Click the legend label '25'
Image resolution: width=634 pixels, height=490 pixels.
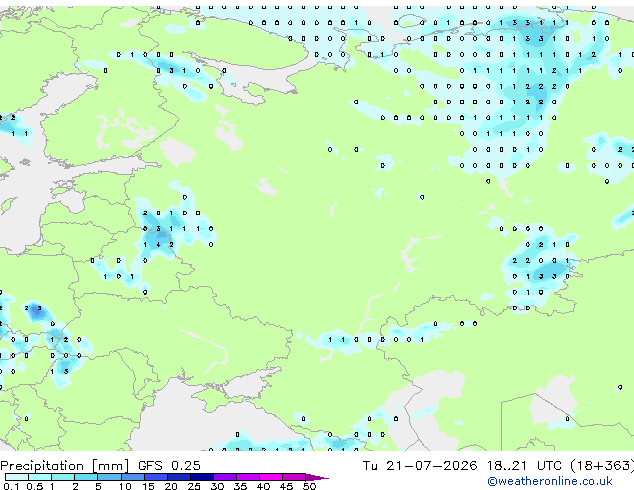click(194, 486)
